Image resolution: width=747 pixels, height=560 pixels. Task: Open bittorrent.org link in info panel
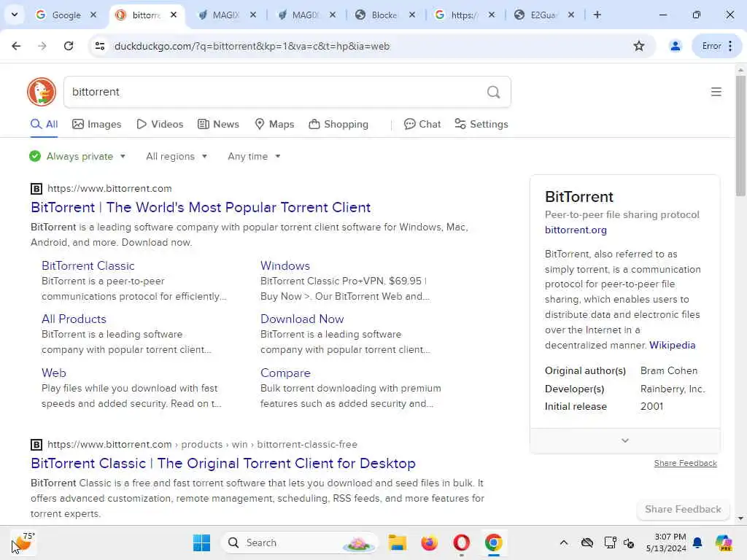pyautogui.click(x=576, y=230)
